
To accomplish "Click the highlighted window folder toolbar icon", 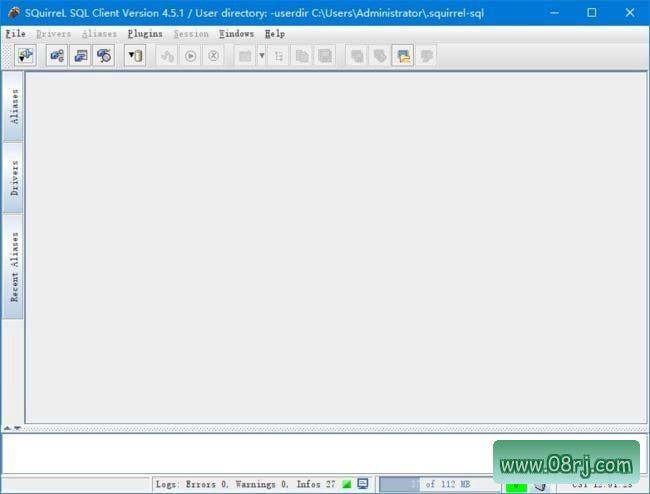I will pyautogui.click(x=403, y=56).
